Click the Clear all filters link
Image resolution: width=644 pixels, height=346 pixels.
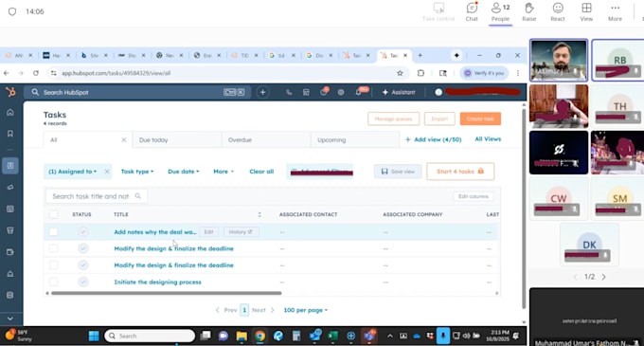tap(261, 172)
